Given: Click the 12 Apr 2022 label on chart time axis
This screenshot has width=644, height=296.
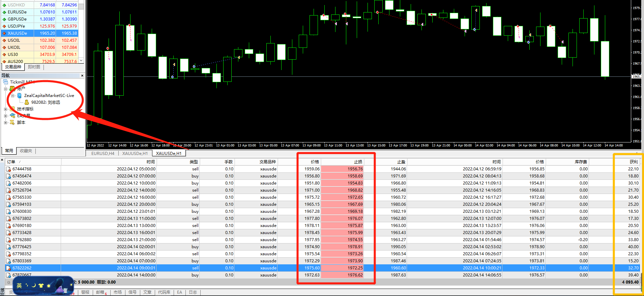Looking at the screenshot, I should click(x=95, y=145).
